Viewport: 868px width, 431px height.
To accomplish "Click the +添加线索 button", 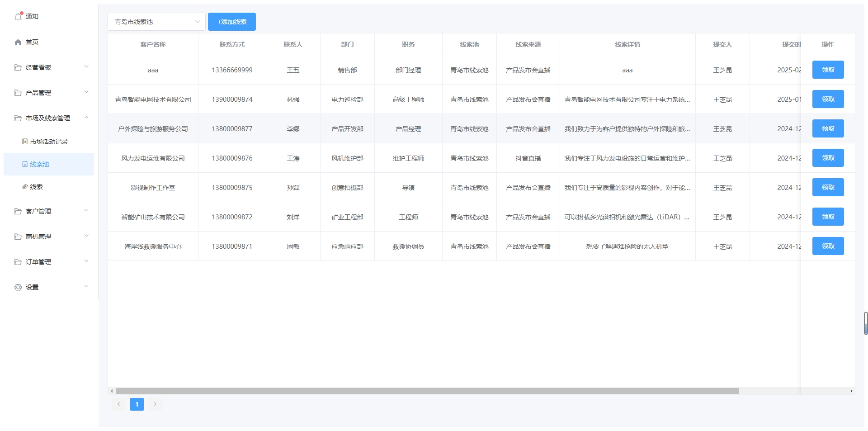I will pos(232,22).
